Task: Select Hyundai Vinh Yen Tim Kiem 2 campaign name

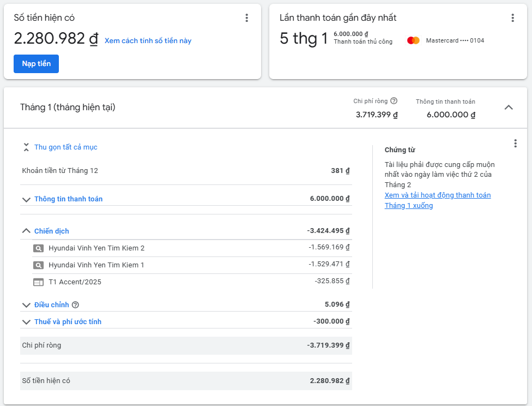Action: pyautogui.click(x=96, y=248)
